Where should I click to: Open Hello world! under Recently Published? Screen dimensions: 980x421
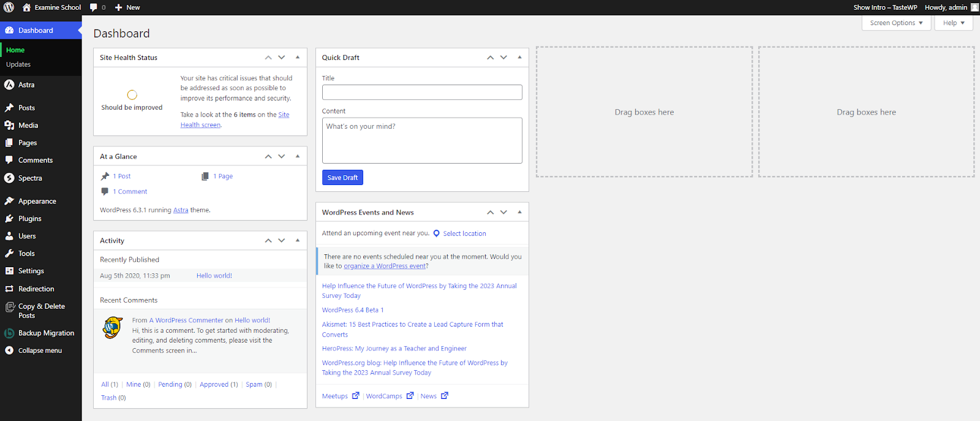click(x=214, y=276)
